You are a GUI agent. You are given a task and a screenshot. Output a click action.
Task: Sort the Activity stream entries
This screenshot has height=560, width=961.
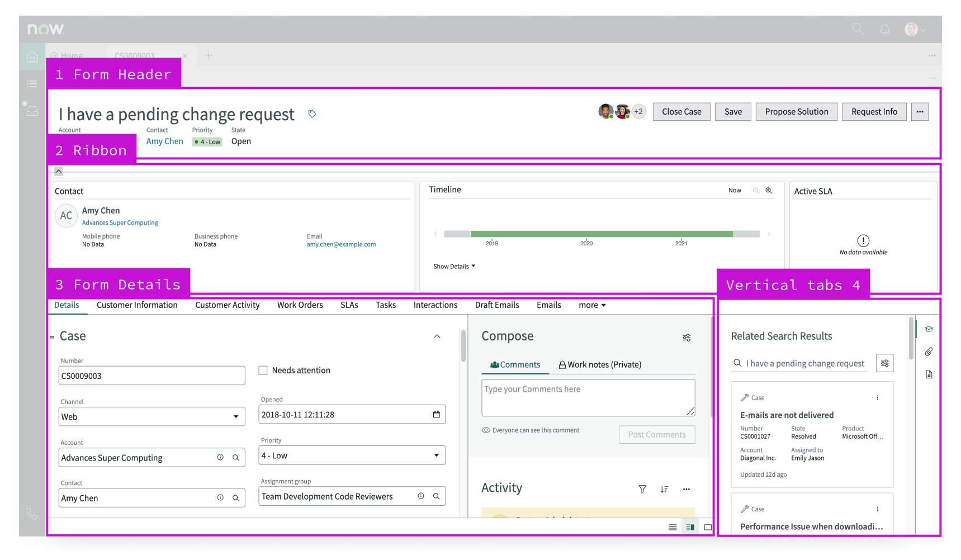pos(664,489)
